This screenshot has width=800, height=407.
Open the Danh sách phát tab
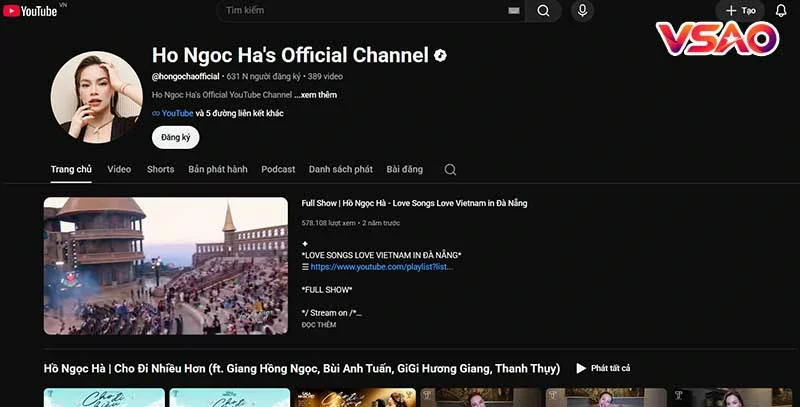pos(340,169)
